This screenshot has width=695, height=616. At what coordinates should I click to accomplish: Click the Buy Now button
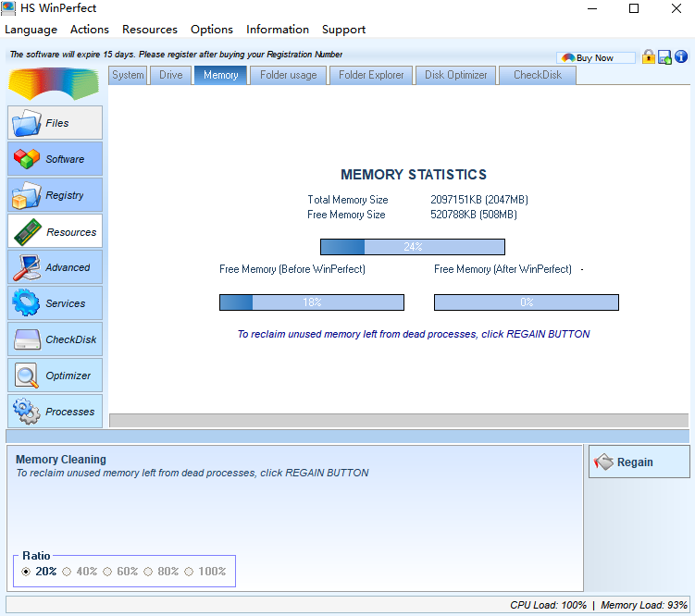click(595, 57)
